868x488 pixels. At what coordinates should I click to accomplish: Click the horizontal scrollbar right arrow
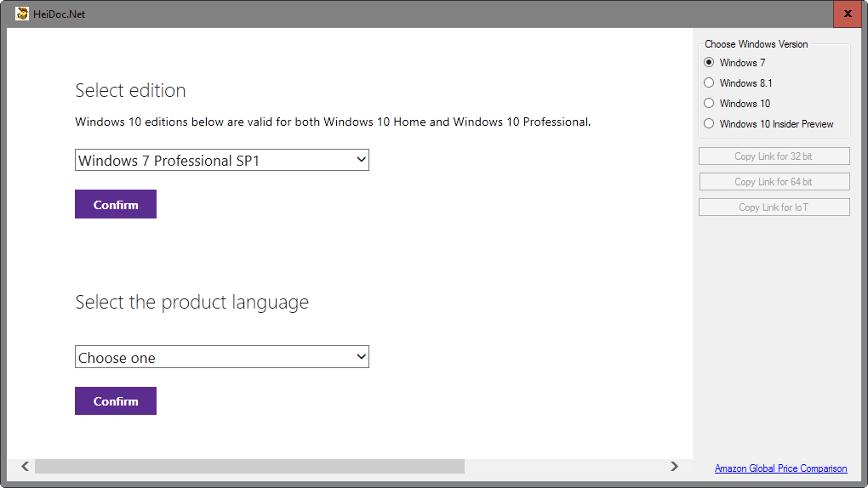pyautogui.click(x=674, y=467)
